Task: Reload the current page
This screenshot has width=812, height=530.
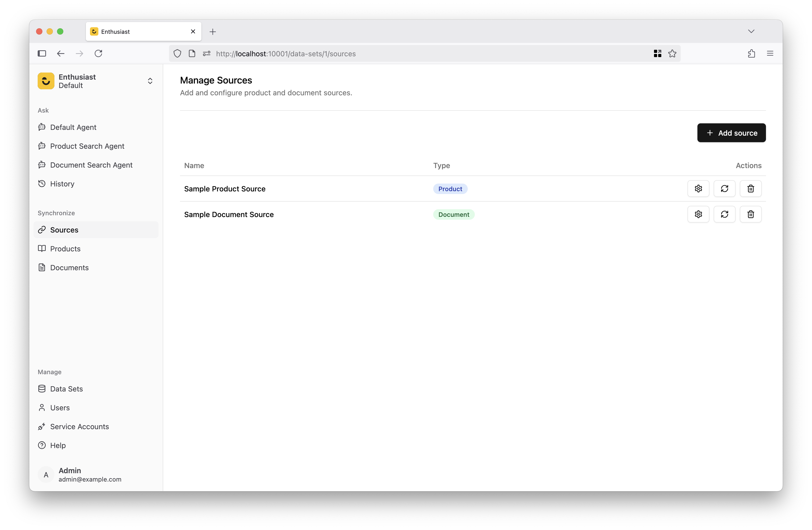Action: click(x=98, y=53)
